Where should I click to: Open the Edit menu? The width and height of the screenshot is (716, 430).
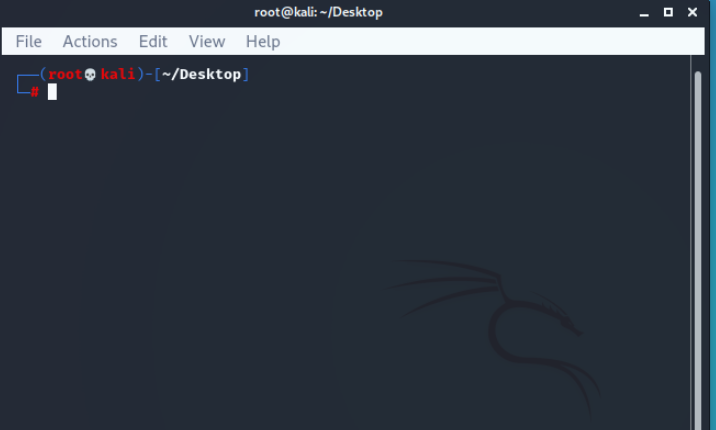(x=153, y=42)
